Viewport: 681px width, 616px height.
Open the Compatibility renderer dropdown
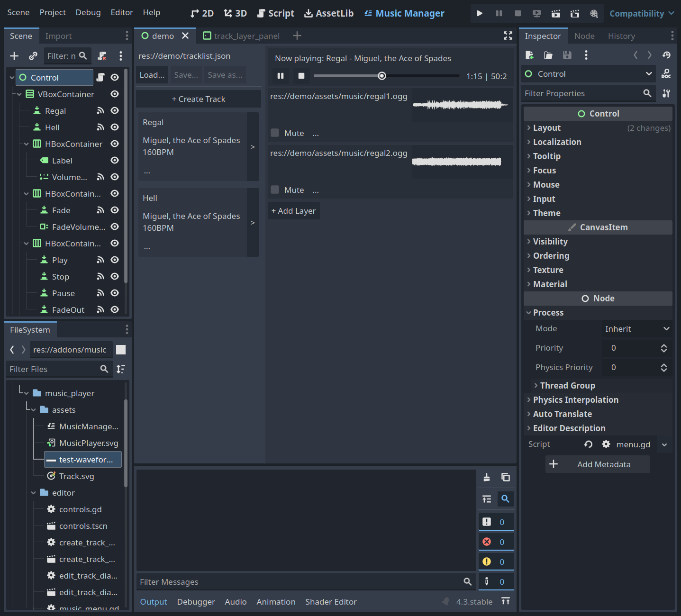[x=642, y=13]
